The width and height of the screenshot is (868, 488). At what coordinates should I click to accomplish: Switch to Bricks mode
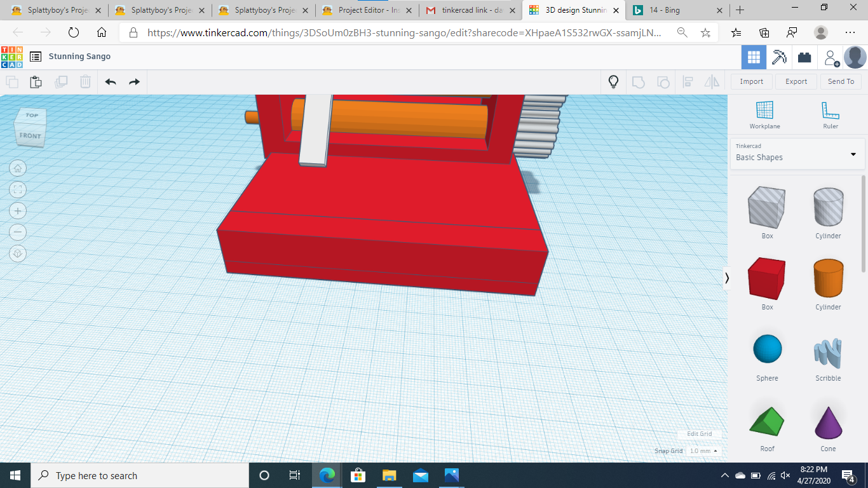click(x=804, y=57)
